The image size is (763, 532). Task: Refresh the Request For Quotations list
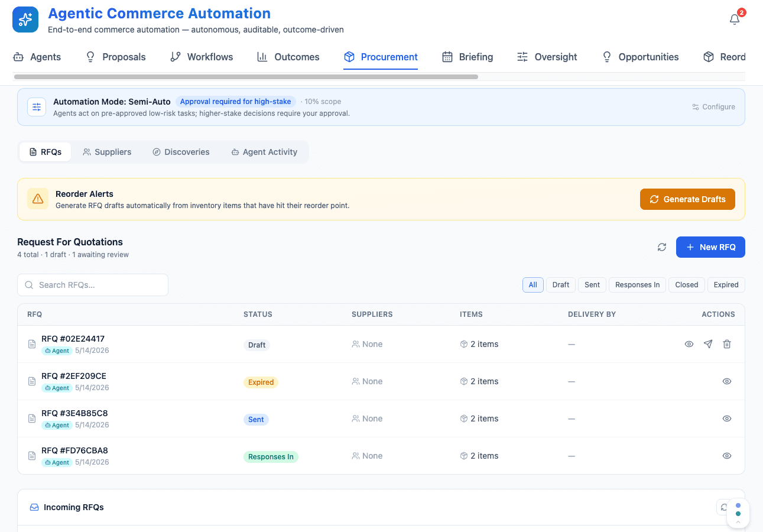662,247
